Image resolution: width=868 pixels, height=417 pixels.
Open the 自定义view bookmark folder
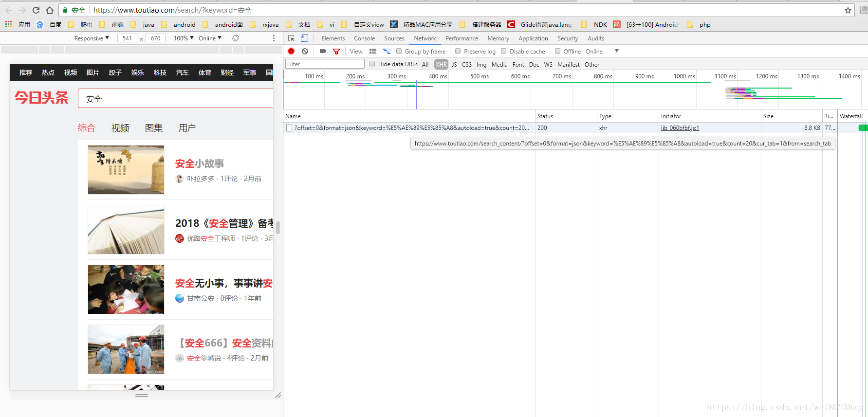coord(363,24)
